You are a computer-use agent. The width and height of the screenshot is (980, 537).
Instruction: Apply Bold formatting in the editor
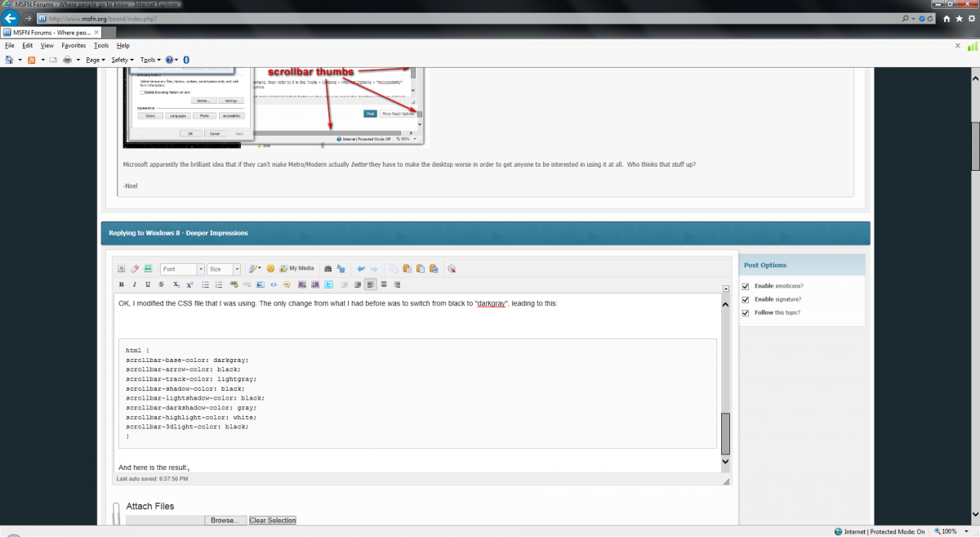[x=122, y=284]
